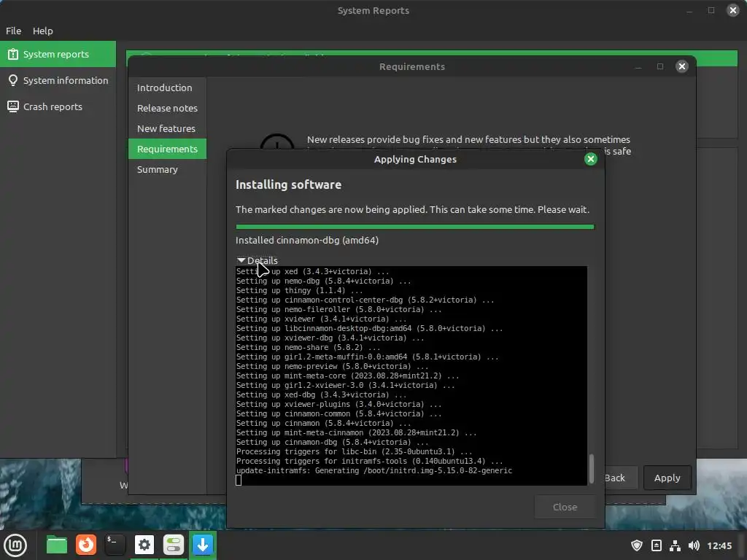Viewport: 747px width, 560px height.
Task: Click the Applying Changes title bar
Action: coord(414,159)
